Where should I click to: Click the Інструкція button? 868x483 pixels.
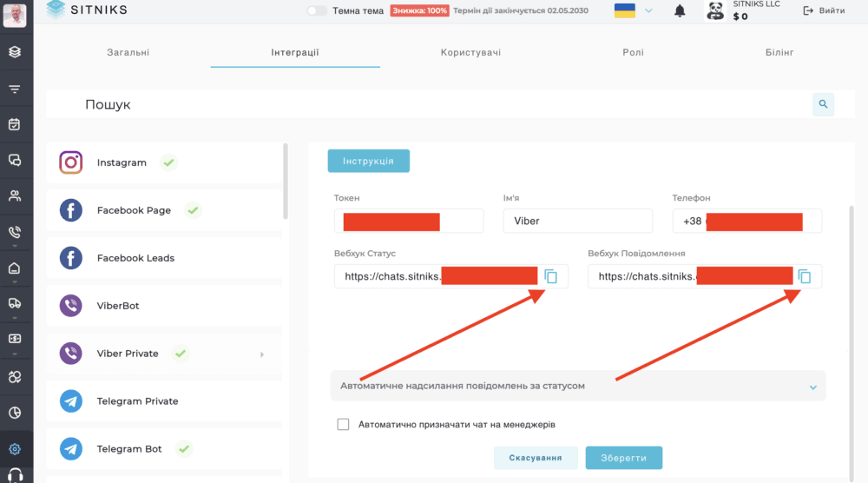point(369,161)
